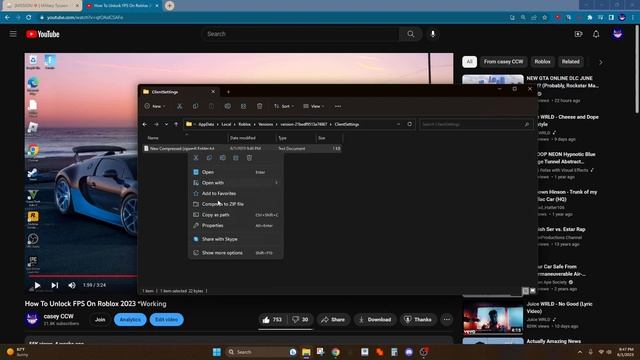Click the Cut icon in the context menu

tap(196, 158)
